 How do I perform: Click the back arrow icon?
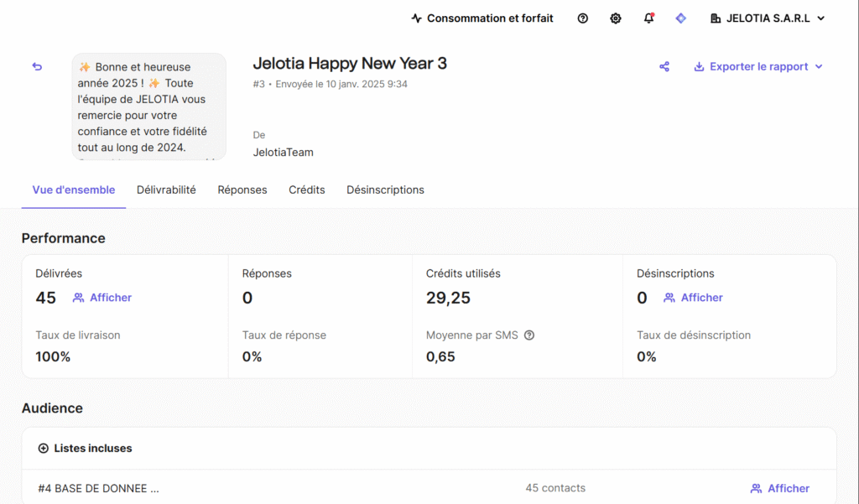pos(37,67)
